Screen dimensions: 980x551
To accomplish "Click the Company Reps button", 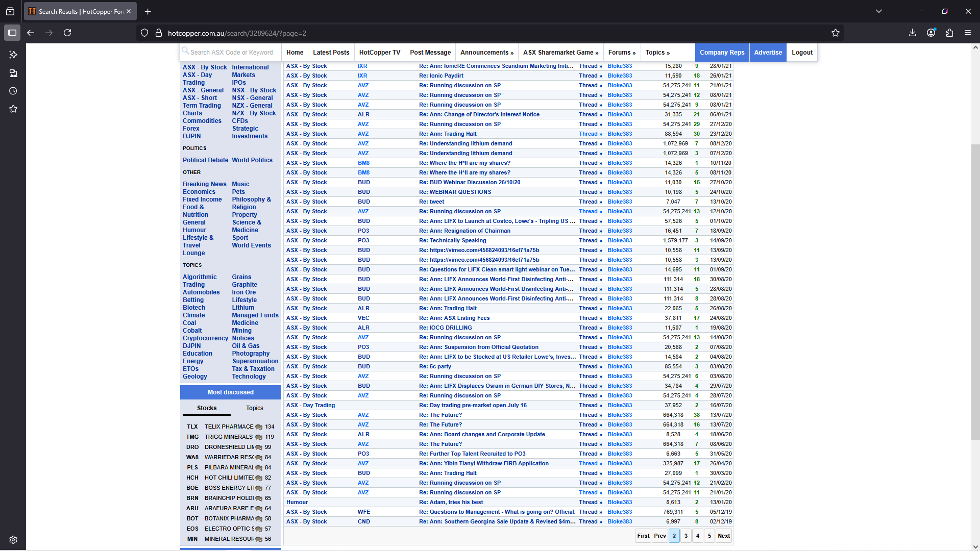I will tap(722, 52).
